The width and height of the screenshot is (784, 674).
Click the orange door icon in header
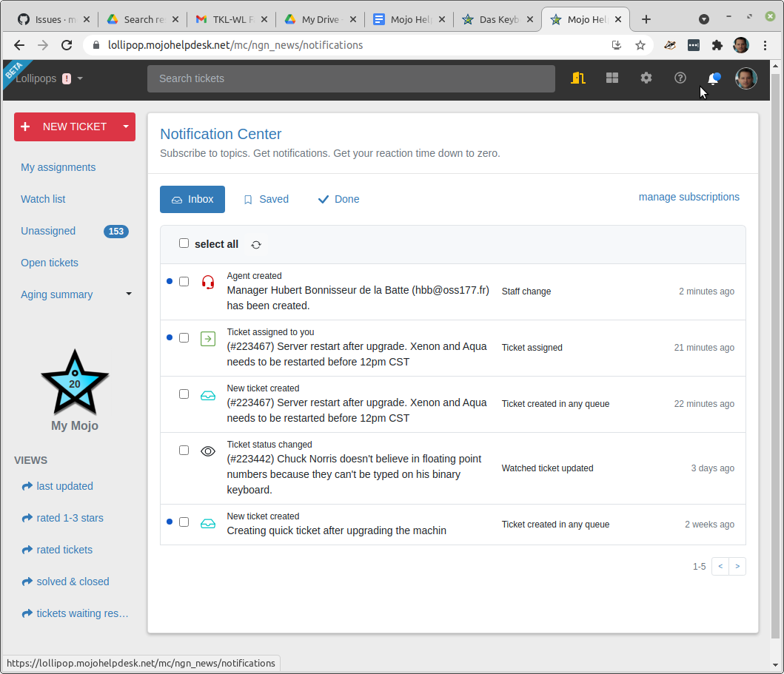pyautogui.click(x=578, y=78)
